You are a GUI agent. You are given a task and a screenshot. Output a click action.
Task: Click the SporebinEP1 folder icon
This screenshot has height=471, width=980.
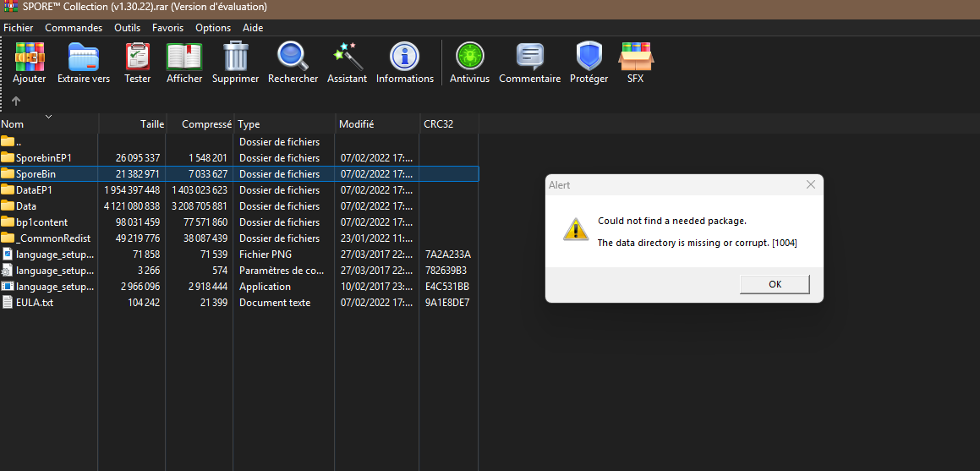(x=8, y=157)
